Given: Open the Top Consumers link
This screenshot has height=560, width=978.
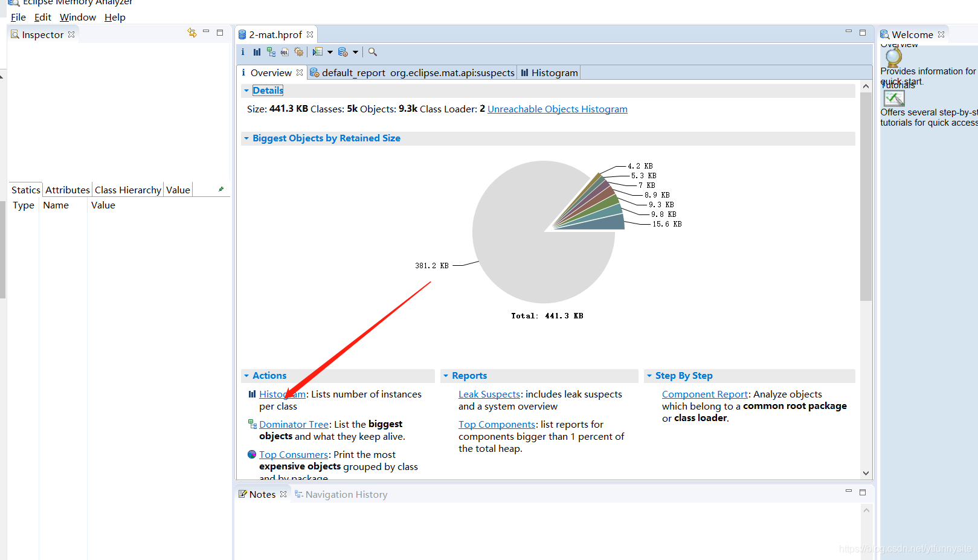Looking at the screenshot, I should [294, 454].
